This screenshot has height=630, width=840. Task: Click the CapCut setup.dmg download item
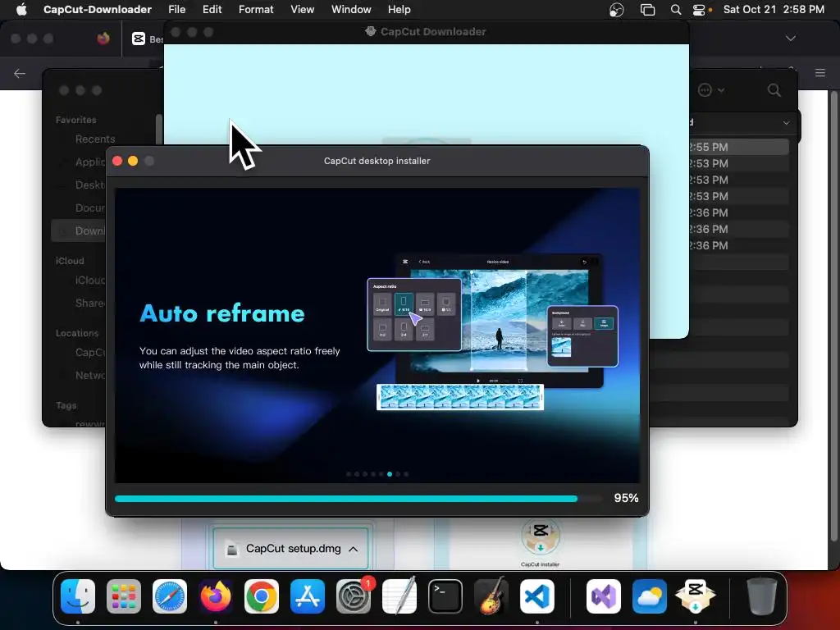(291, 549)
